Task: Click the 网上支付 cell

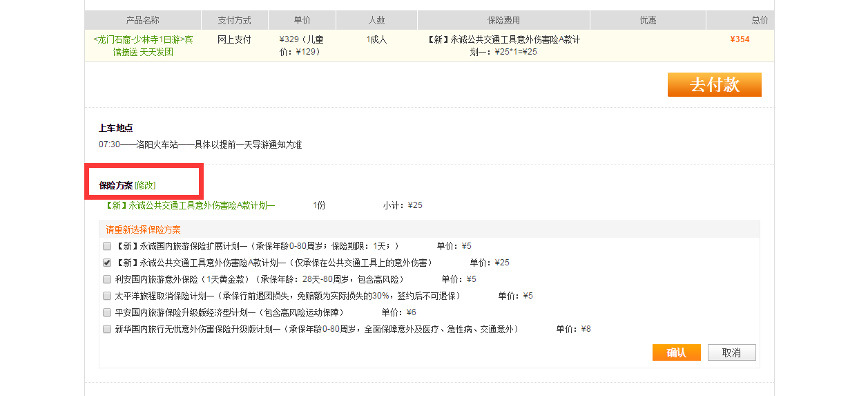Action: pos(234,39)
